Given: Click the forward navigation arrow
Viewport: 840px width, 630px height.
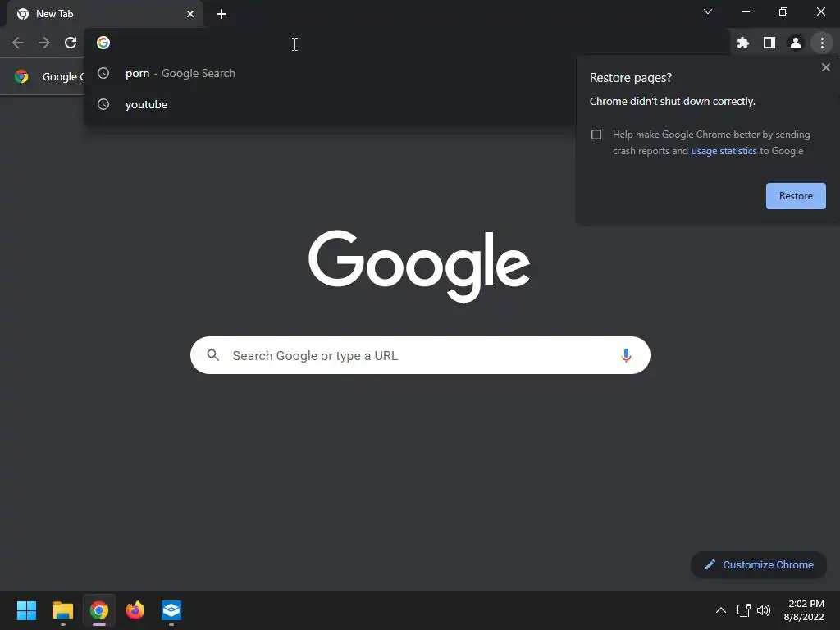Looking at the screenshot, I should (x=44, y=43).
